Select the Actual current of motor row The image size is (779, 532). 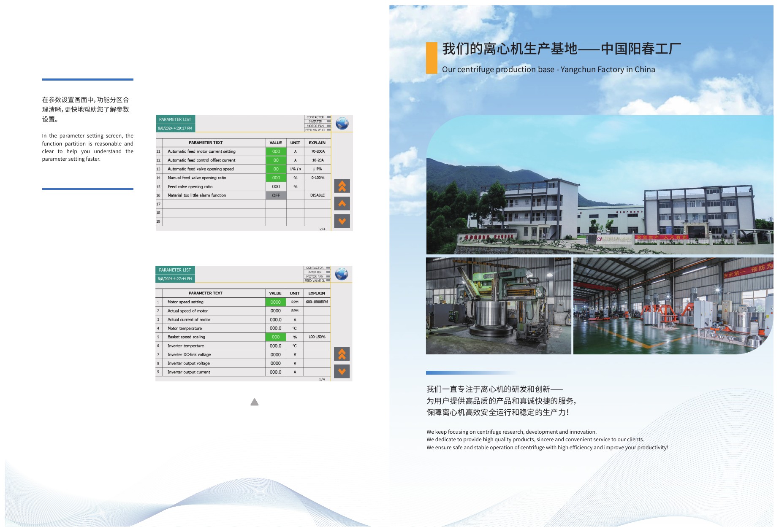click(x=243, y=320)
